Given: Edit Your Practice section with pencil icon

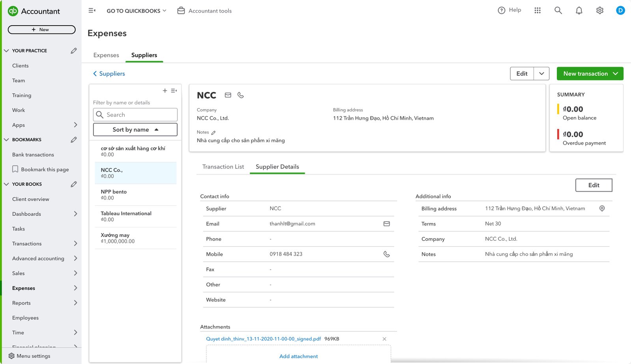Looking at the screenshot, I should 74,50.
